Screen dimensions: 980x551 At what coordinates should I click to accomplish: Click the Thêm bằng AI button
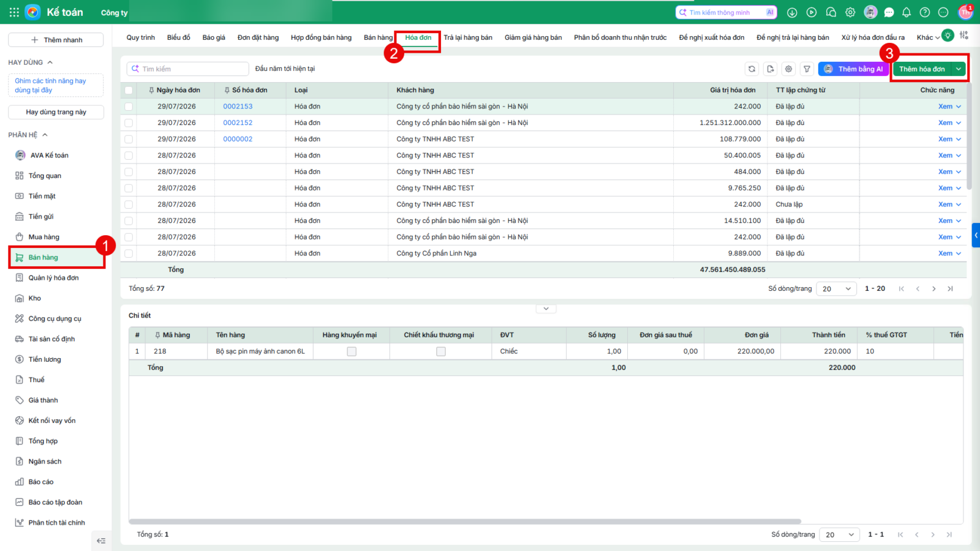pos(853,69)
